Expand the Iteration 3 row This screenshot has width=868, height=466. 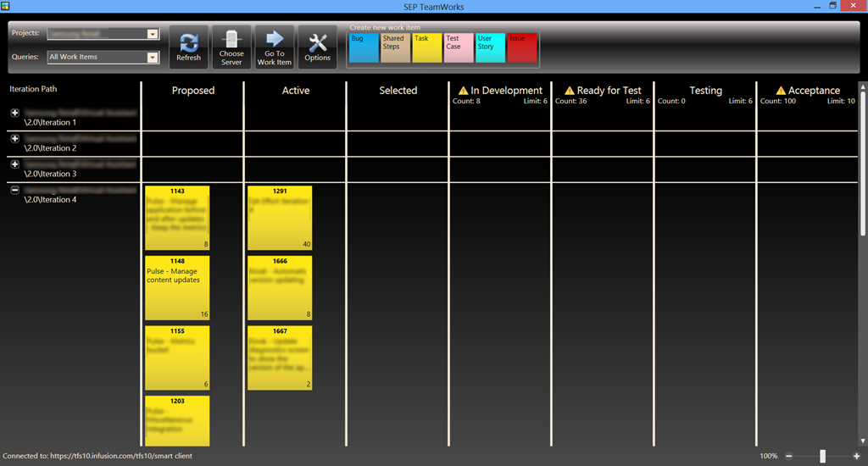coord(15,164)
